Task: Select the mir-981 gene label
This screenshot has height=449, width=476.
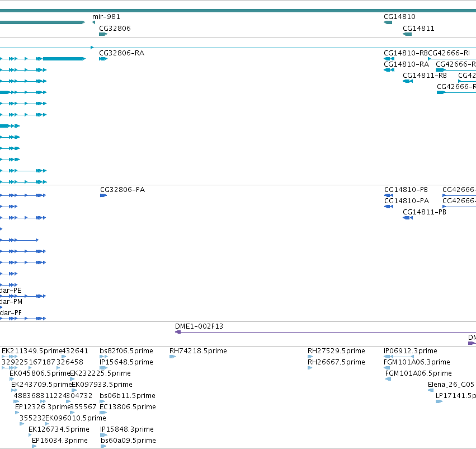Action: pyautogui.click(x=106, y=17)
